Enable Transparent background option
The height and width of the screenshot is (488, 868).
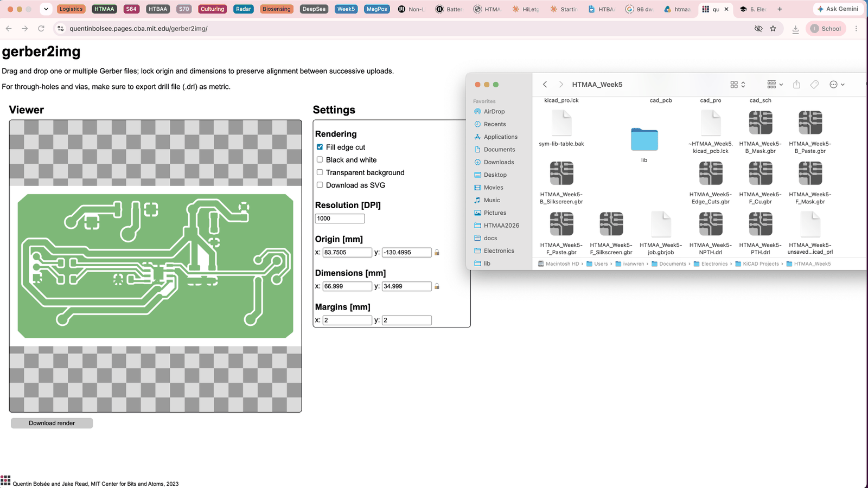coord(320,172)
